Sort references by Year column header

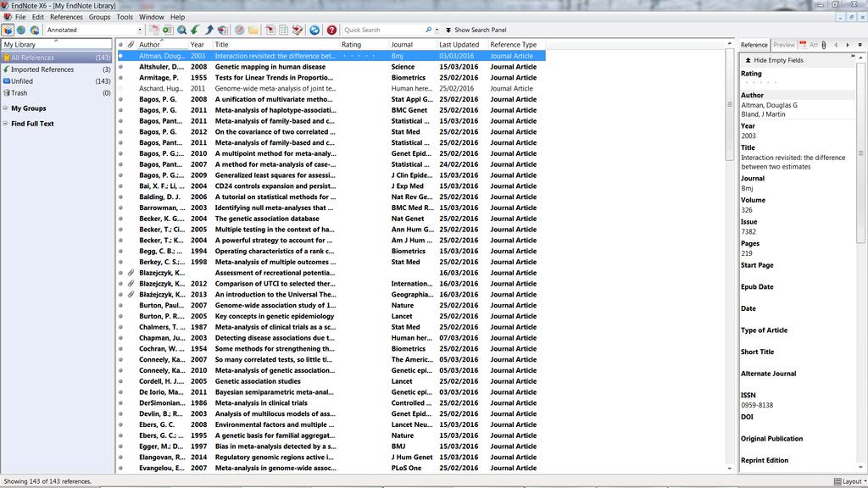pos(200,44)
